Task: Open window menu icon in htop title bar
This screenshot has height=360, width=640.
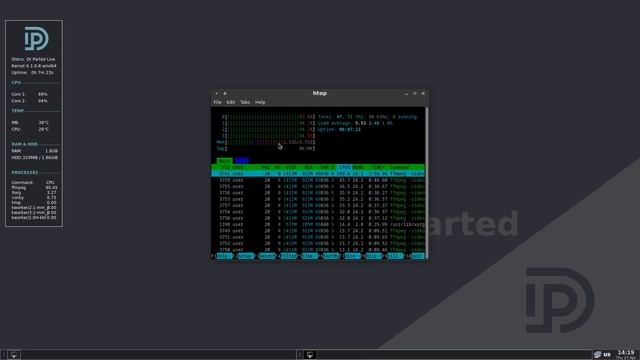Action: [x=217, y=93]
